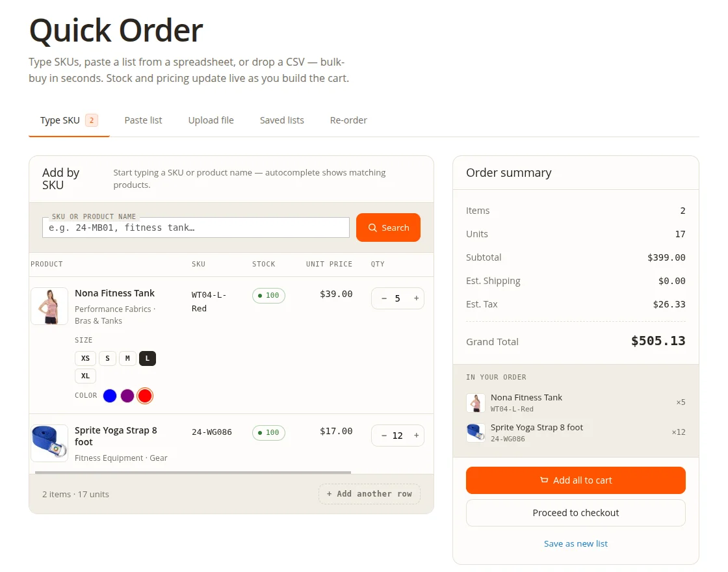Open the Upload file tab
Image resolution: width=728 pixels, height=572 pixels.
(x=211, y=120)
